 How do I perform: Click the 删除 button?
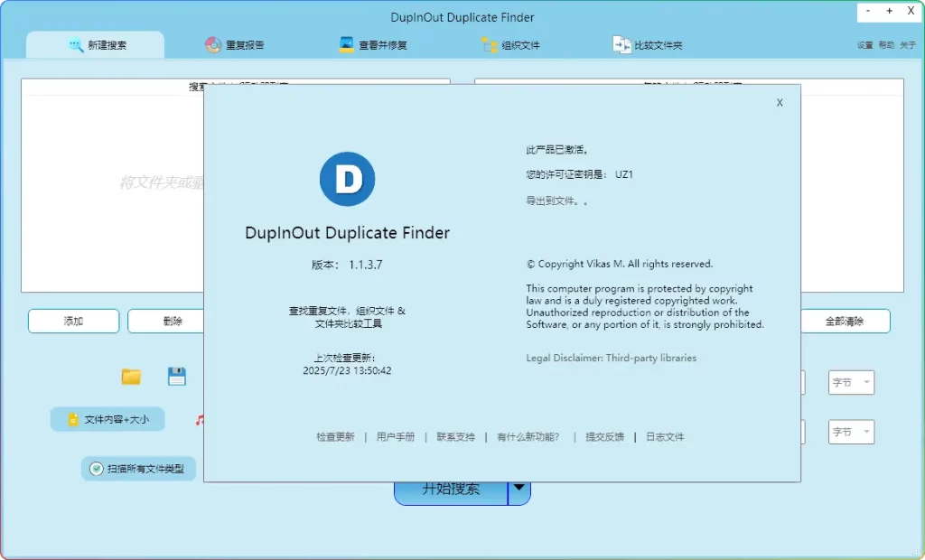(x=166, y=321)
